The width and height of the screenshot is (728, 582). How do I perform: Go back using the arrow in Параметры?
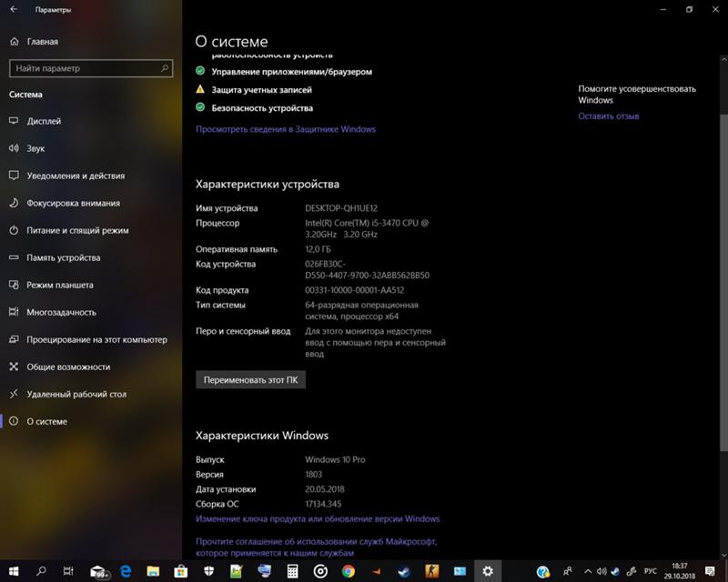[x=14, y=9]
